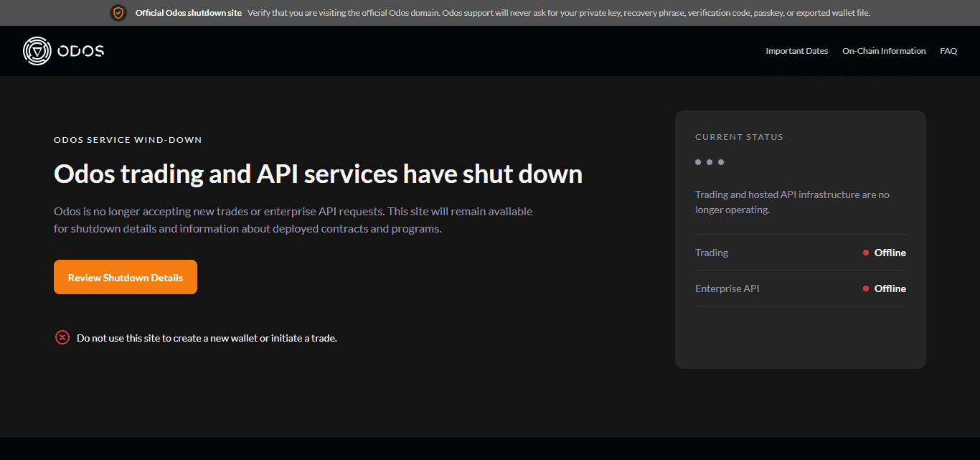Image resolution: width=980 pixels, height=460 pixels.
Task: Click the shield icon in the top banner
Action: click(118, 13)
